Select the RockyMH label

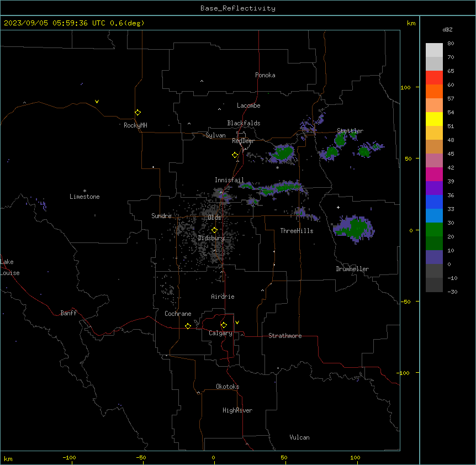coord(135,125)
